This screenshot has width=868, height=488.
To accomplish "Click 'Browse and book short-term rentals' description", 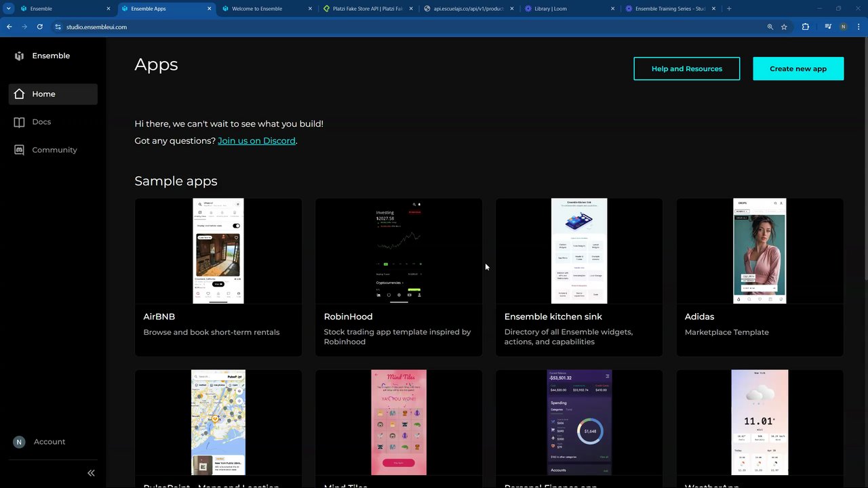I will coord(212,332).
